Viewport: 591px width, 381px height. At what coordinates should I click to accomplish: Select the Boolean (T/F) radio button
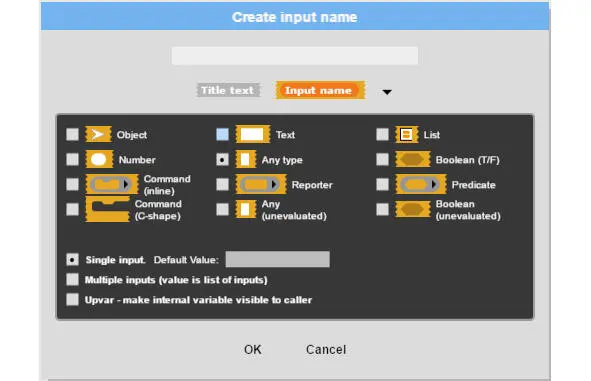pyautogui.click(x=382, y=159)
